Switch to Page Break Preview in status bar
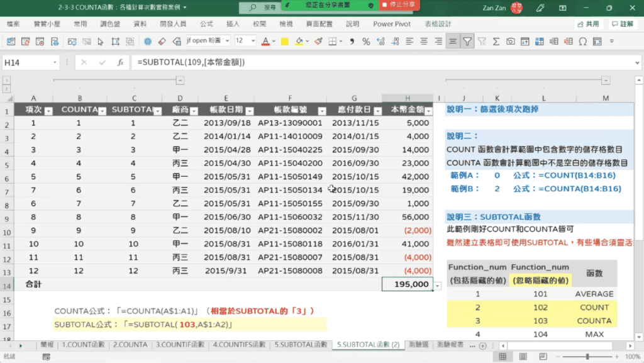The width and height of the screenshot is (644, 363). [543, 357]
